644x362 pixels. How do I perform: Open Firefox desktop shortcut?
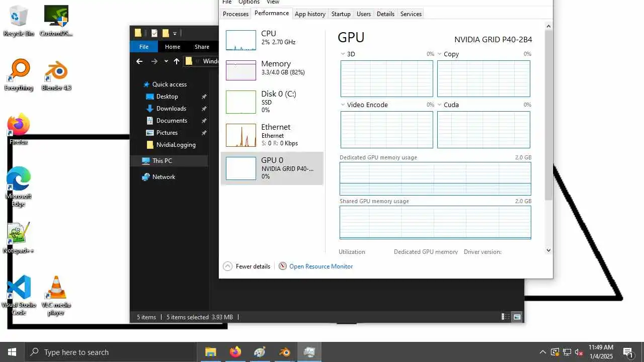(19, 129)
